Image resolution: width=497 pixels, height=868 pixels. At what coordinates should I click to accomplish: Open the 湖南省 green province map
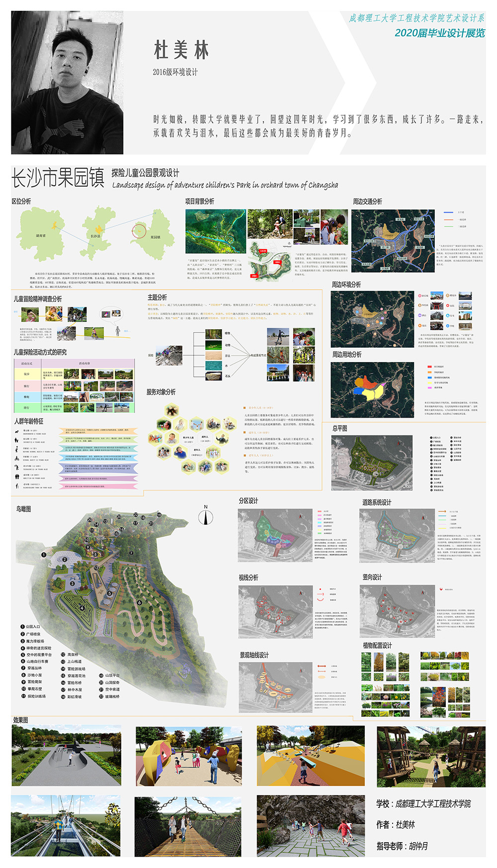(41, 234)
